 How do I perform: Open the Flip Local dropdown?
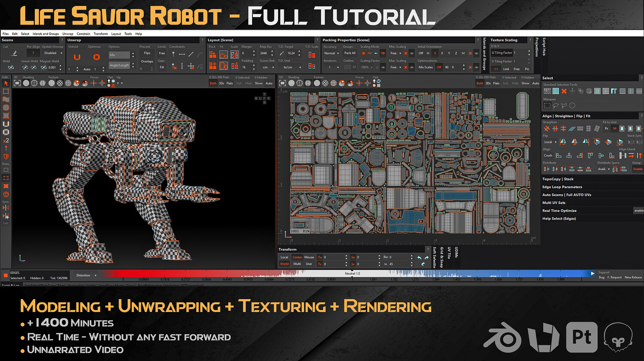pyautogui.click(x=550, y=142)
